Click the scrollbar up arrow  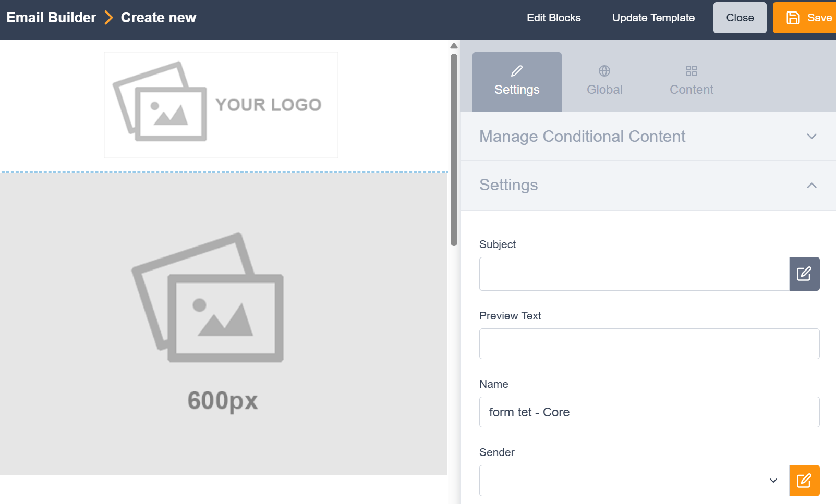pyautogui.click(x=454, y=46)
